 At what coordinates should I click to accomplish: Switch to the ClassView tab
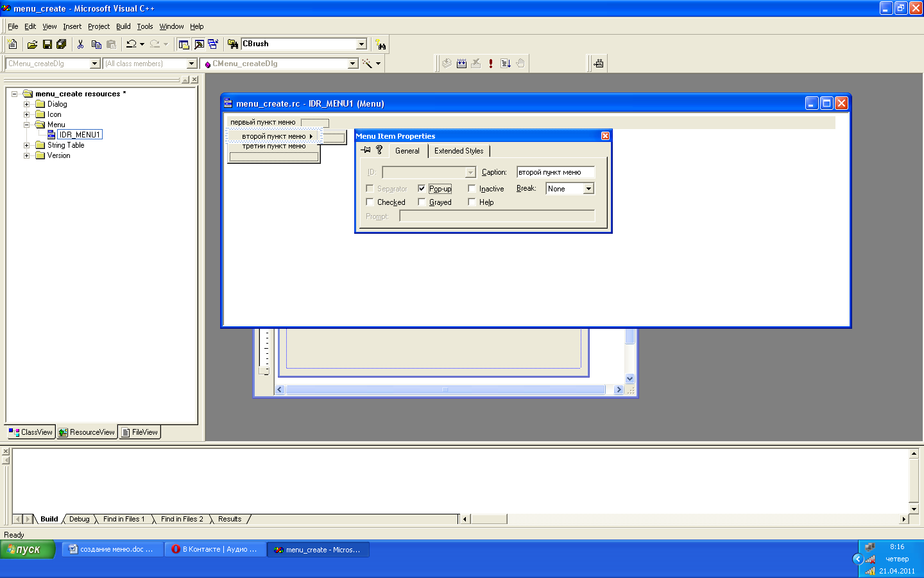click(x=31, y=432)
